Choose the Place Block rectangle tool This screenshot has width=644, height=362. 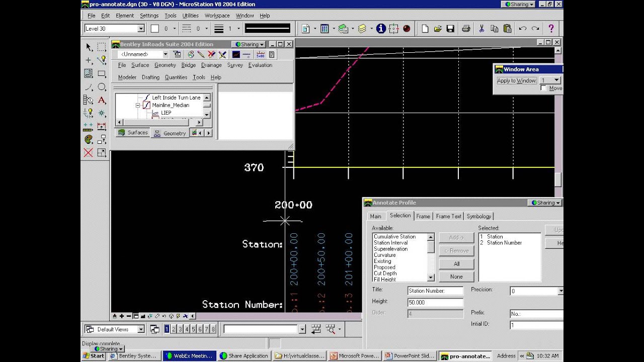102,74
